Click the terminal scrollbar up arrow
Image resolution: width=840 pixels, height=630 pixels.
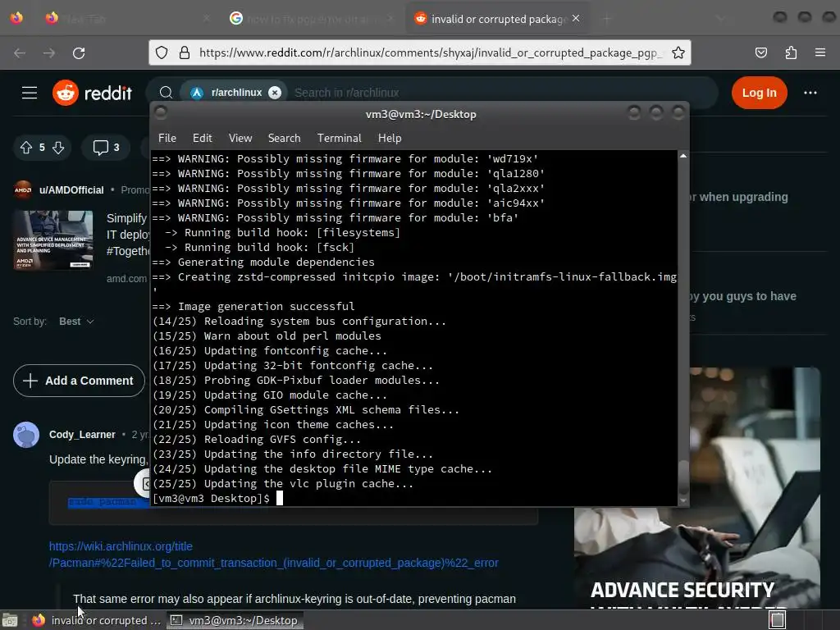tap(683, 156)
